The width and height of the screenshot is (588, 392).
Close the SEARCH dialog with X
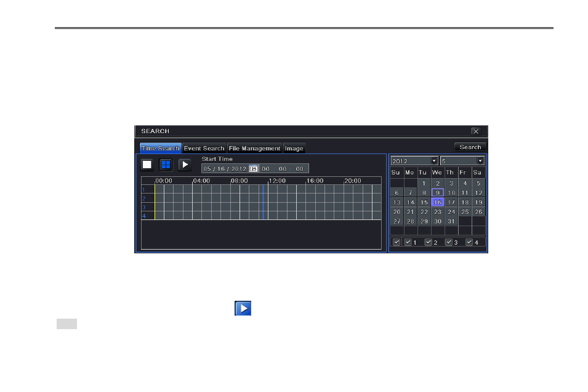[x=476, y=131]
